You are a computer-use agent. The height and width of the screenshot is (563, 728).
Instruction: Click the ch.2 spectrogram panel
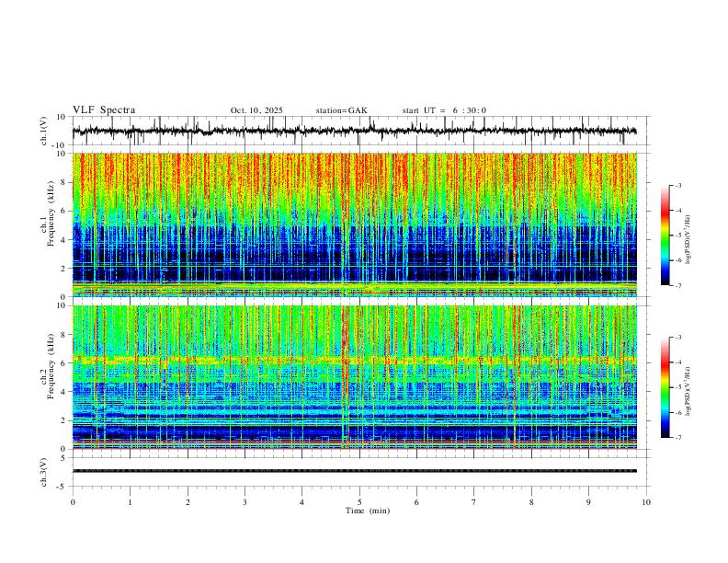click(354, 377)
